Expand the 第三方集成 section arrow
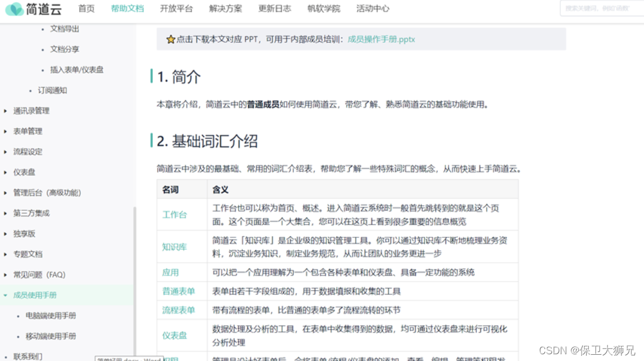The height and width of the screenshot is (361, 644). [x=6, y=213]
